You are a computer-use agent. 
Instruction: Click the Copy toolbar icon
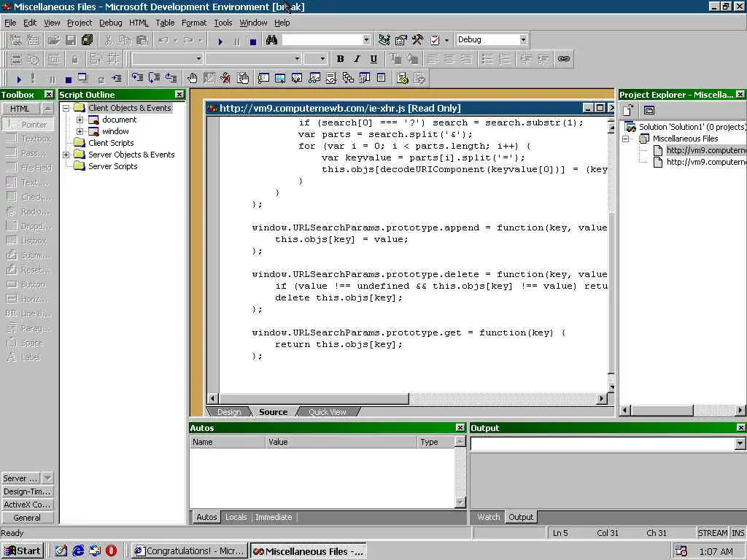(125, 40)
